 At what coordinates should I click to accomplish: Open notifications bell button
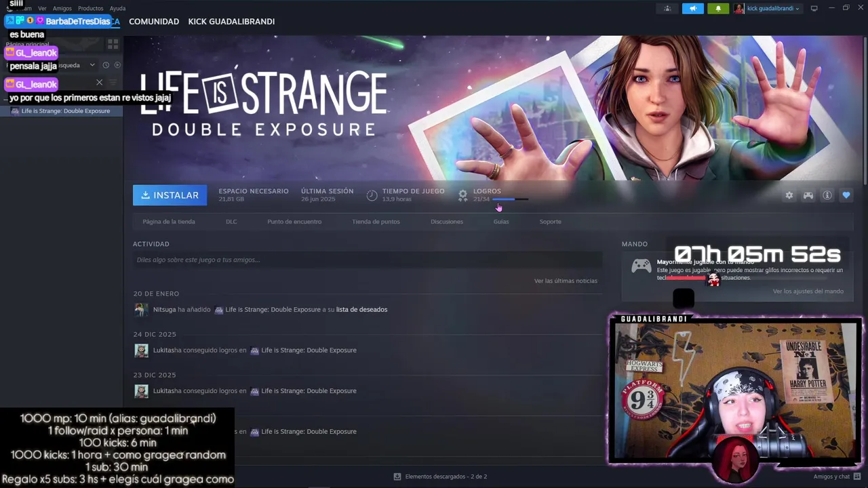[718, 9]
